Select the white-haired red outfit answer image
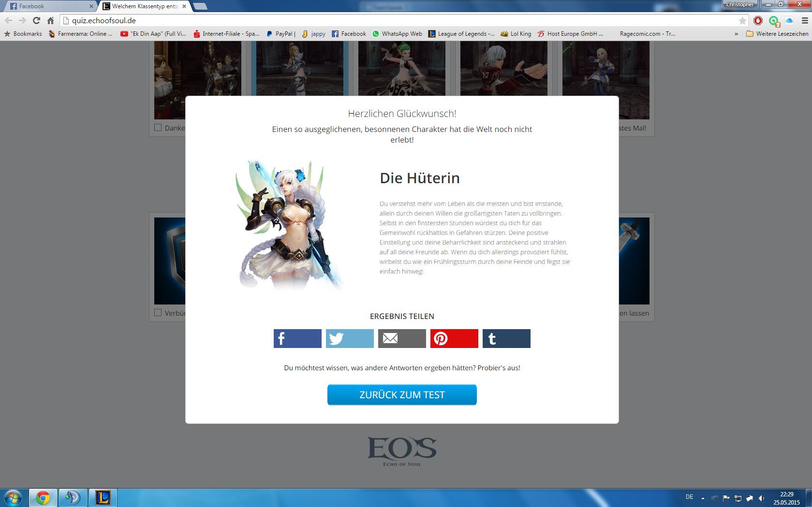Screen dimensions: 812x507 (x=504, y=68)
